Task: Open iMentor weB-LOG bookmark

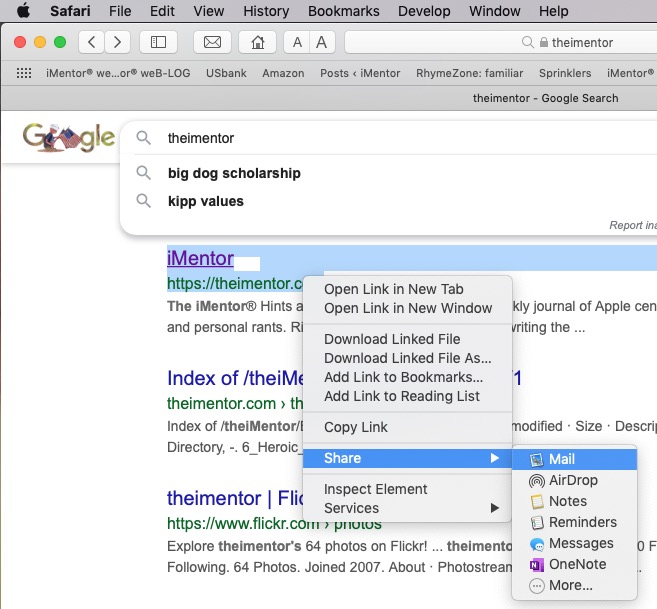Action: [118, 73]
